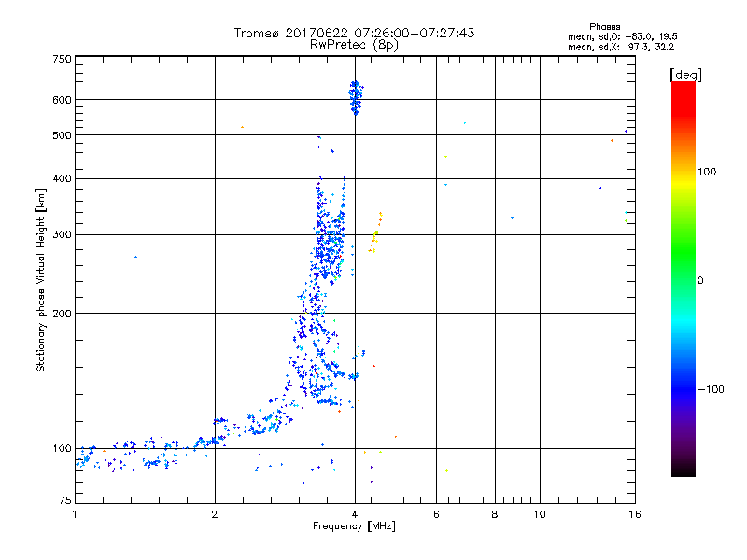Click the y-axis tick label '500'

(62, 135)
